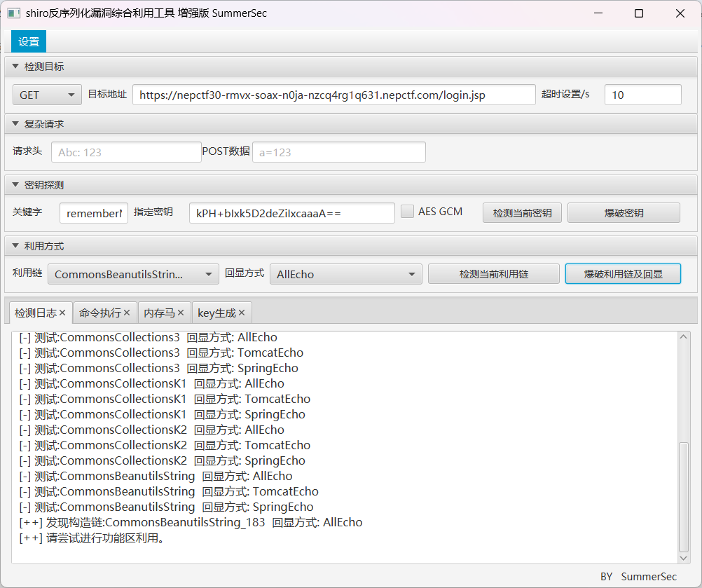Image resolution: width=702 pixels, height=588 pixels.
Task: Close the 检测日志 tab via its X icon
Action: tap(62, 313)
